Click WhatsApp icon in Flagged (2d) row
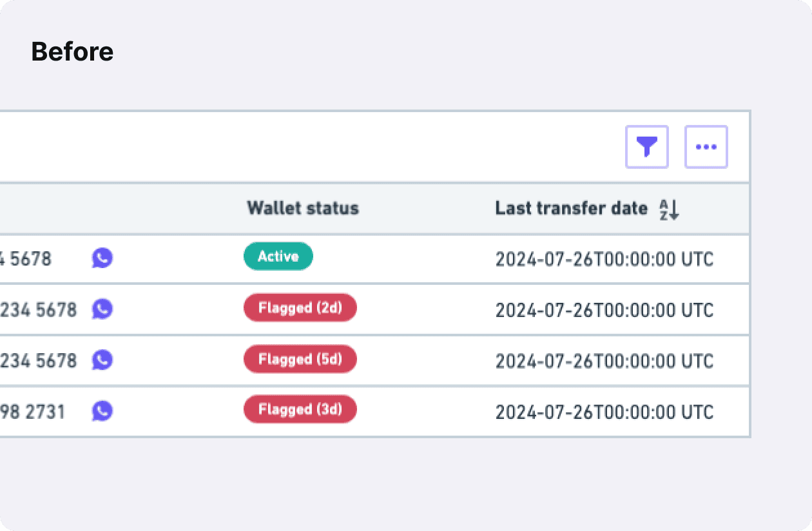 pos(102,309)
